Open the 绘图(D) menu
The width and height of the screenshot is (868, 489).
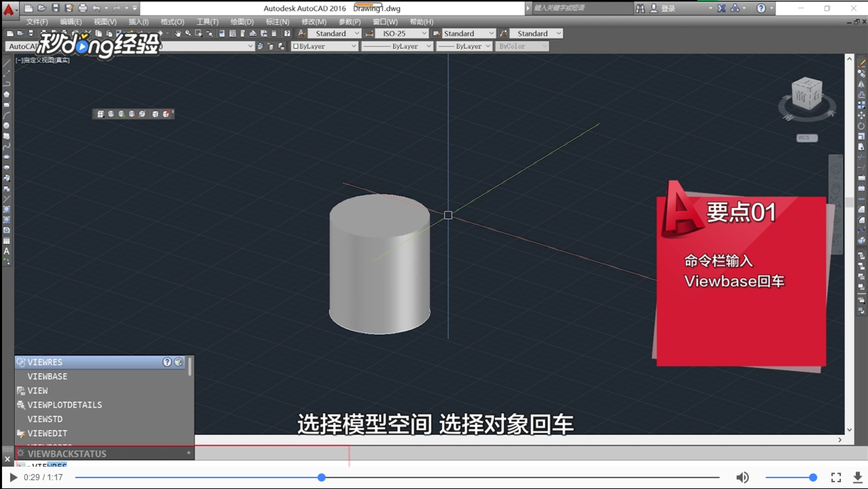pyautogui.click(x=242, y=22)
